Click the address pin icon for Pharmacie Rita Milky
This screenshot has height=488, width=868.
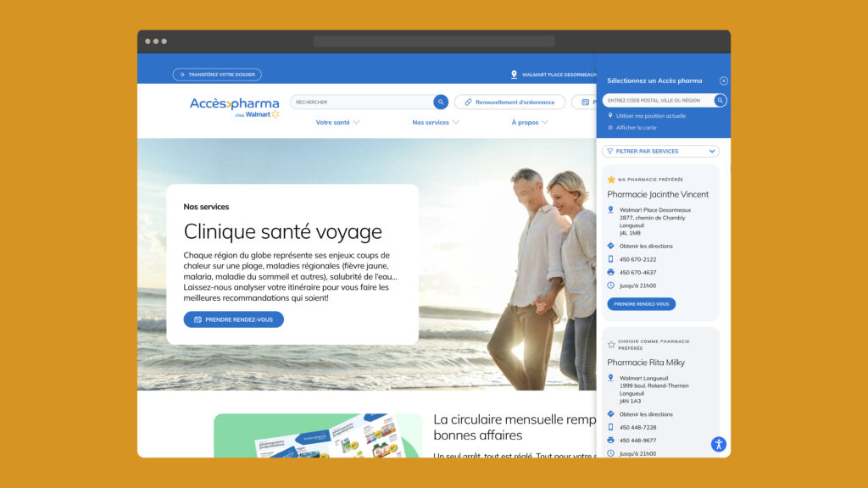pos(610,378)
